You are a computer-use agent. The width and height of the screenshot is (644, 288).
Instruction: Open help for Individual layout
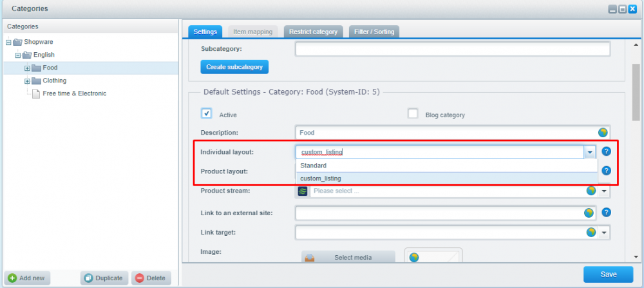point(606,151)
